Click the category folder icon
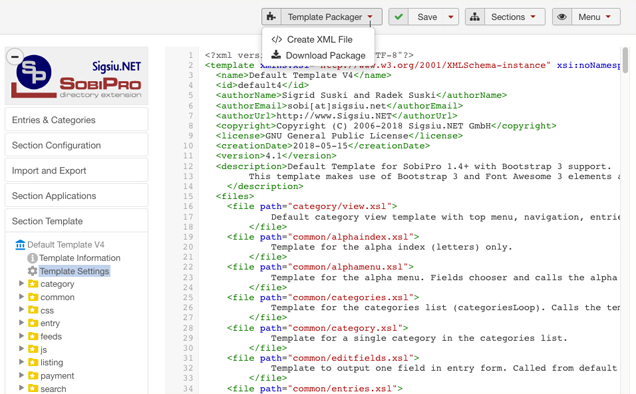The width and height of the screenshot is (636, 394). (x=33, y=284)
